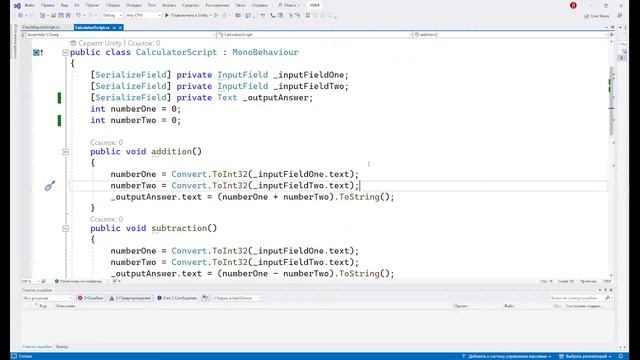Click the Поиск search box in title bar
This screenshot has width=640, height=360.
click(x=289, y=5)
